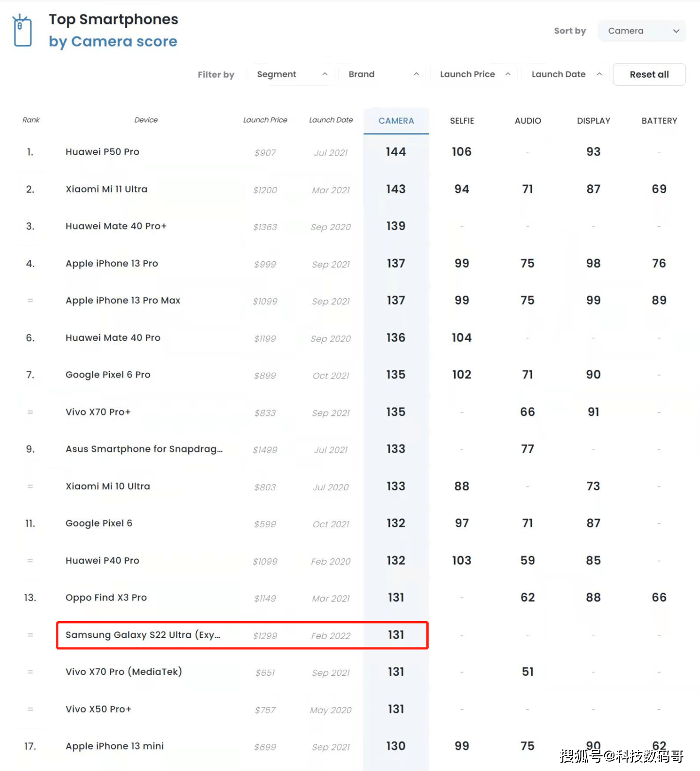Click camera score 144 for Huawei P50 Pro
This screenshot has height=771, width=700.
396,152
